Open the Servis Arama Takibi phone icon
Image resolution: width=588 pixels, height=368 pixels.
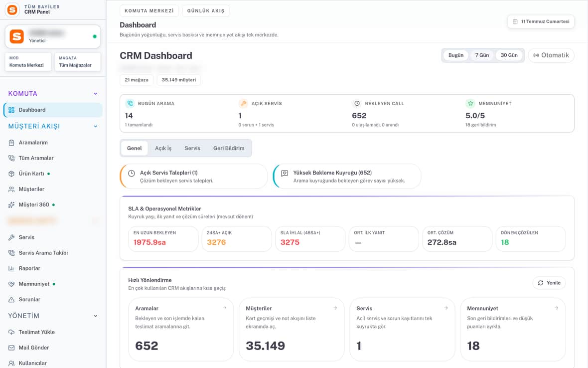11,253
